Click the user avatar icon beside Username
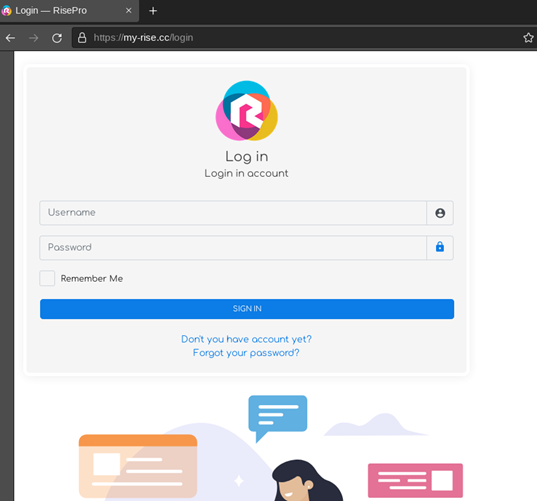 (440, 213)
